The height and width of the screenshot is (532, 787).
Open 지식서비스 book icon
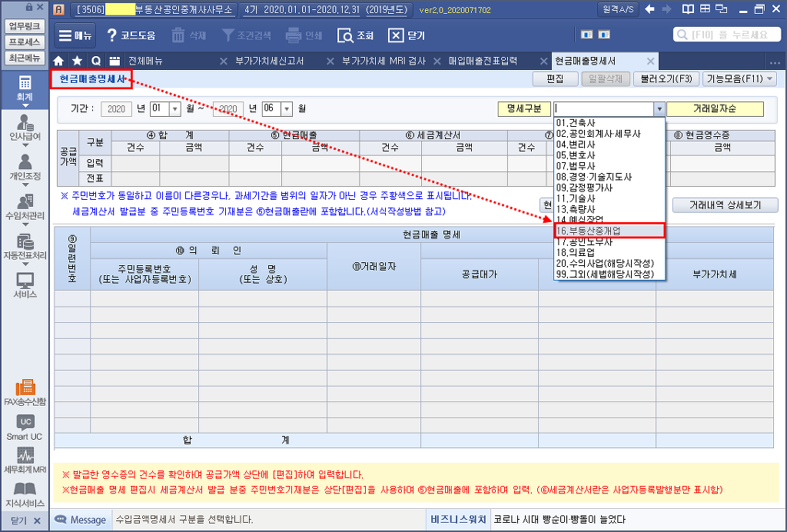click(x=25, y=494)
